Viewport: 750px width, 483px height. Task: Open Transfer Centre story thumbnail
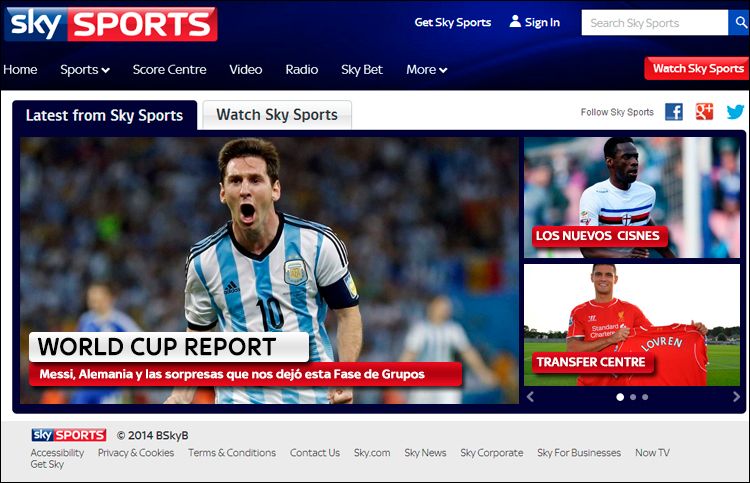(x=632, y=325)
